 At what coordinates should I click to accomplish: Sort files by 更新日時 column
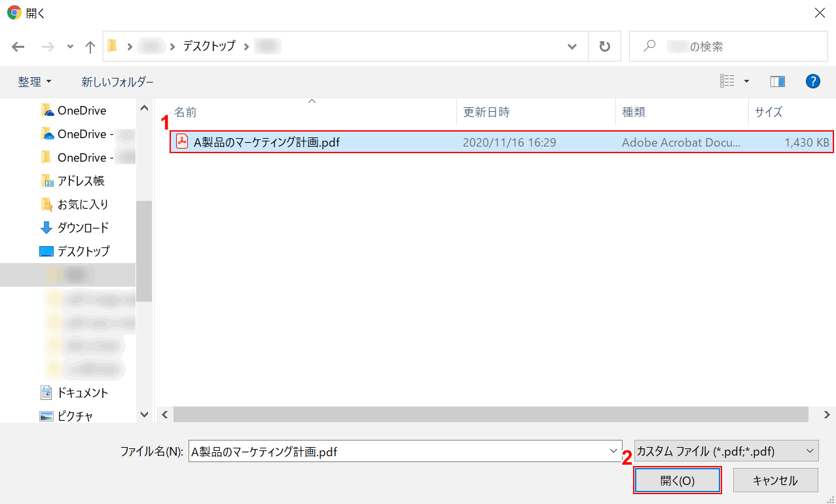coord(486,112)
